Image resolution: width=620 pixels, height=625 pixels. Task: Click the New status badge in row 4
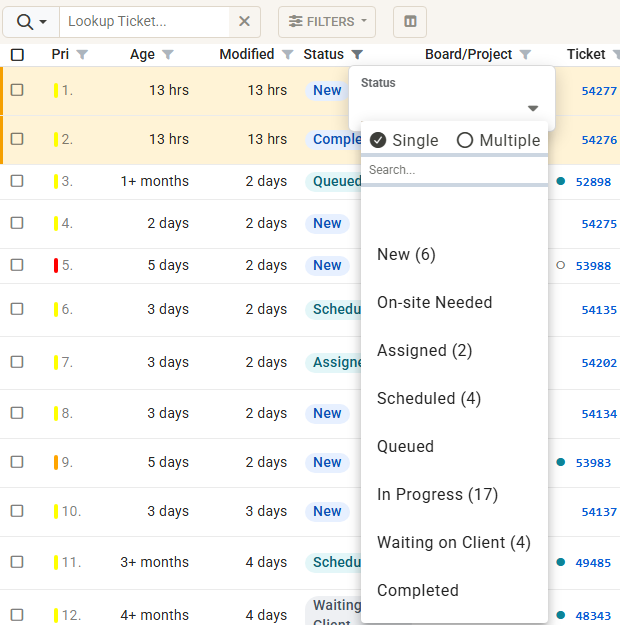click(x=327, y=223)
